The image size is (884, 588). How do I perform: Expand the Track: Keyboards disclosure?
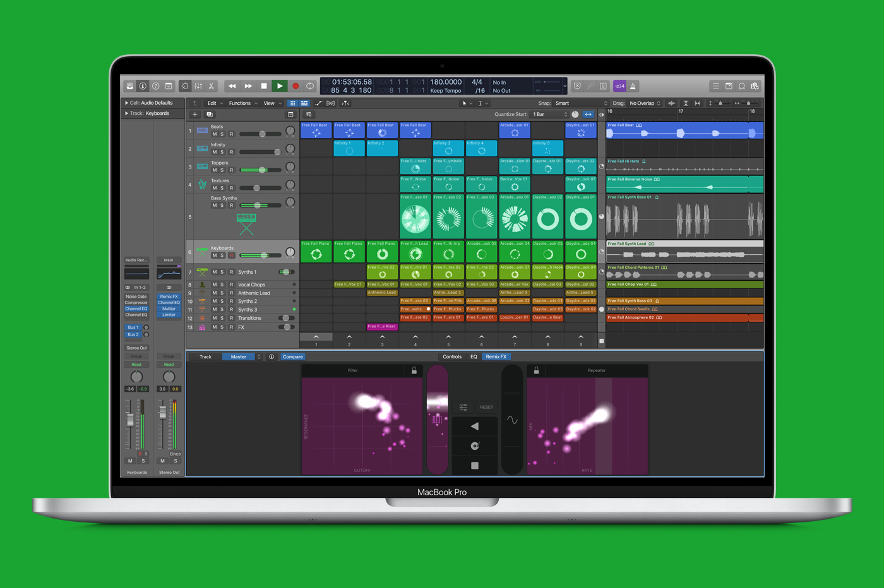pos(126,114)
